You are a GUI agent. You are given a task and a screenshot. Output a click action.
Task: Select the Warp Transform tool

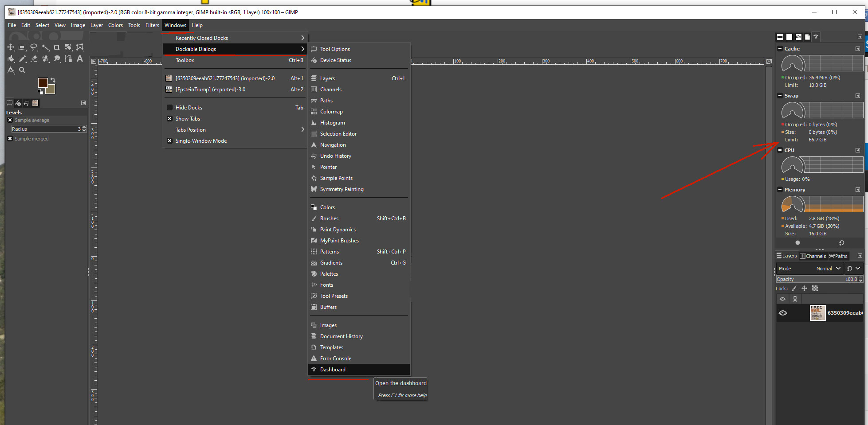80,47
